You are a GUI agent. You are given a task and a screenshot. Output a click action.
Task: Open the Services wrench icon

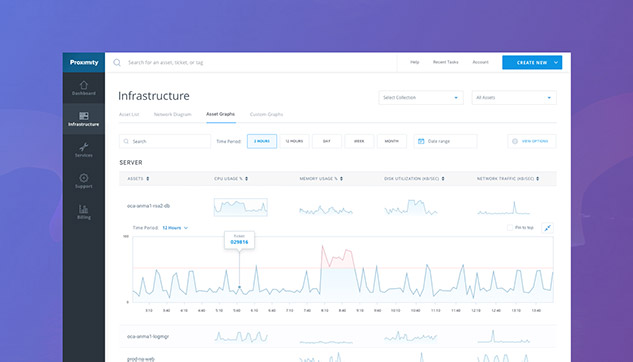84,147
